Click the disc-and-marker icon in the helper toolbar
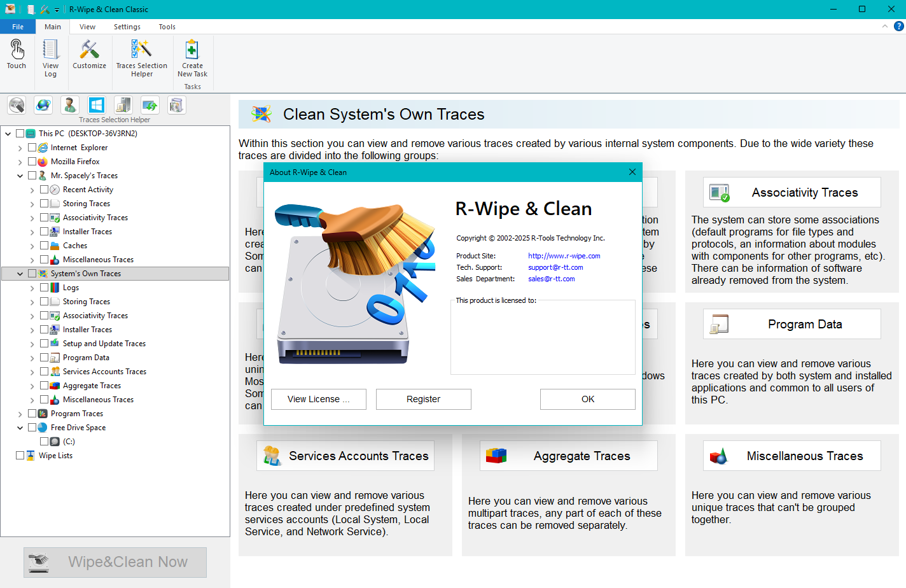 coord(17,105)
